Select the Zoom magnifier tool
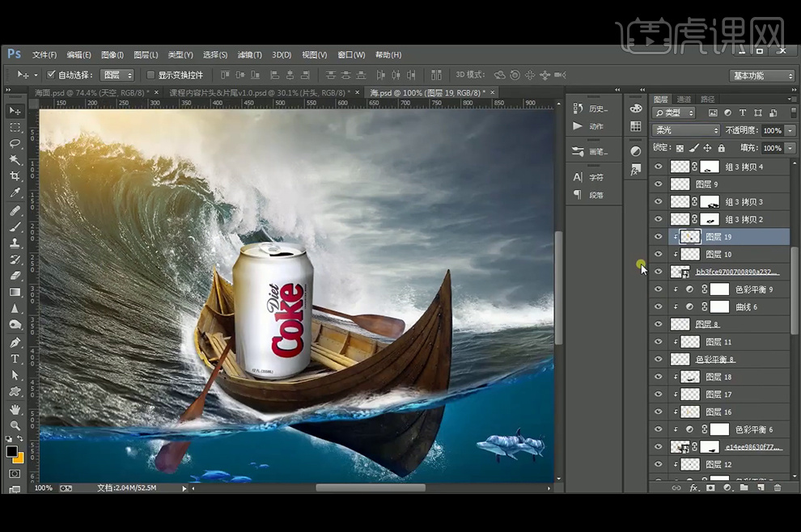801x532 pixels. (15, 425)
